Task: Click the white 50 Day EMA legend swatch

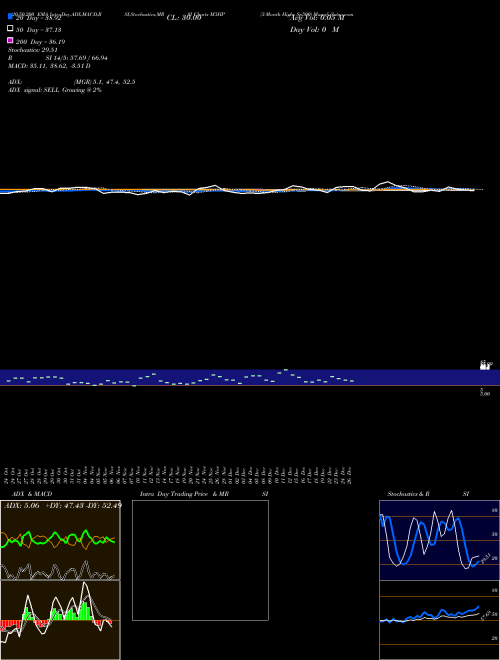Action: (x=10, y=28)
